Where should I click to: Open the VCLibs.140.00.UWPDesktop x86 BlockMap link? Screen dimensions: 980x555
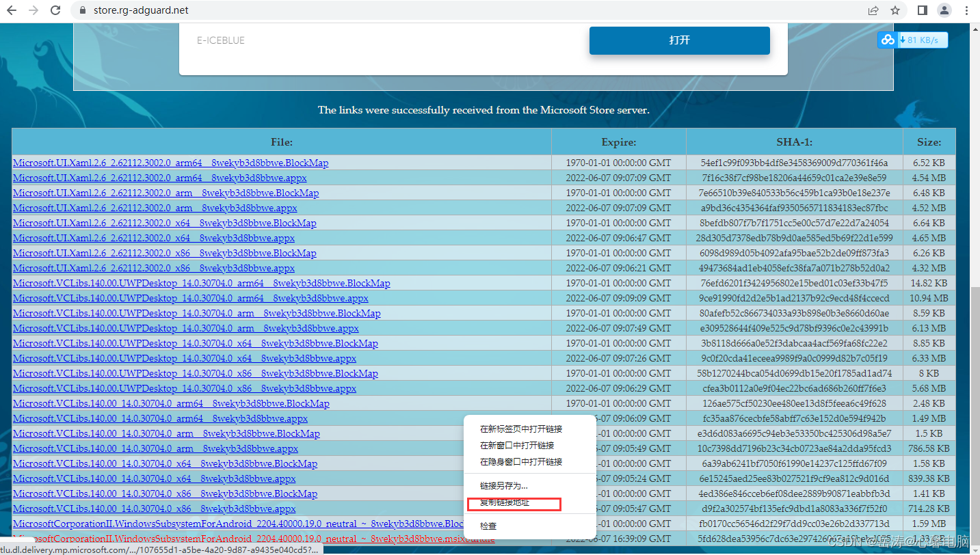click(x=195, y=373)
